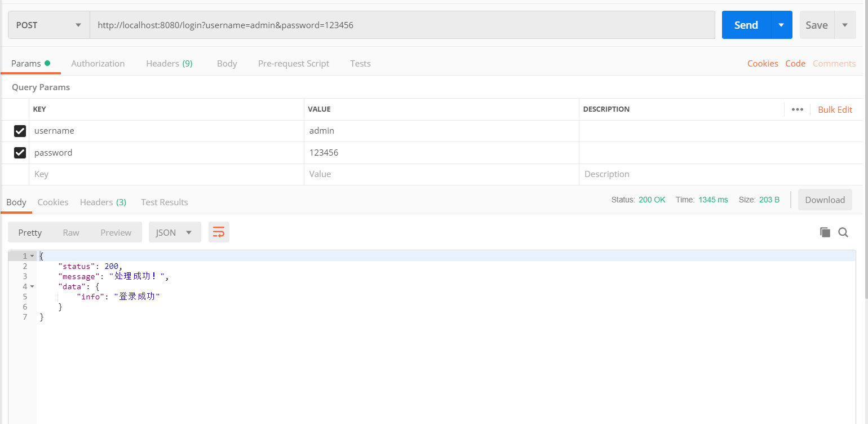Expand the Send button dropdown arrow
This screenshot has height=424, width=868.
coord(781,25)
